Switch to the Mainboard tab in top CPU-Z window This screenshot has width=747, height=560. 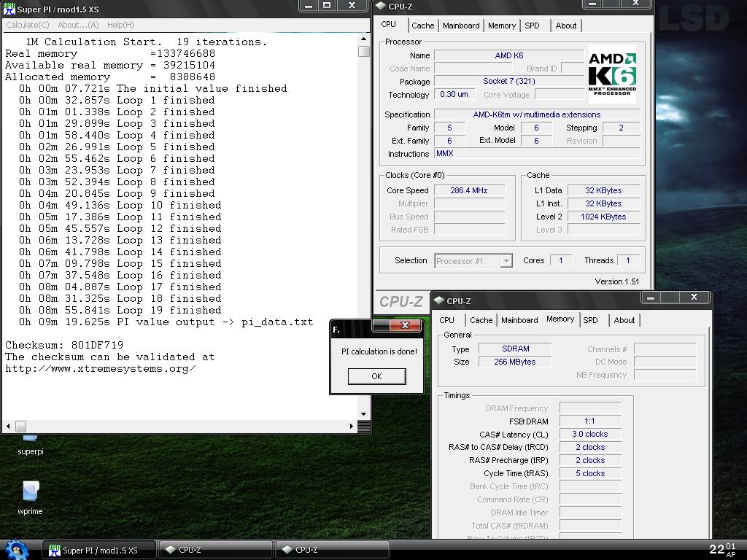461,26
